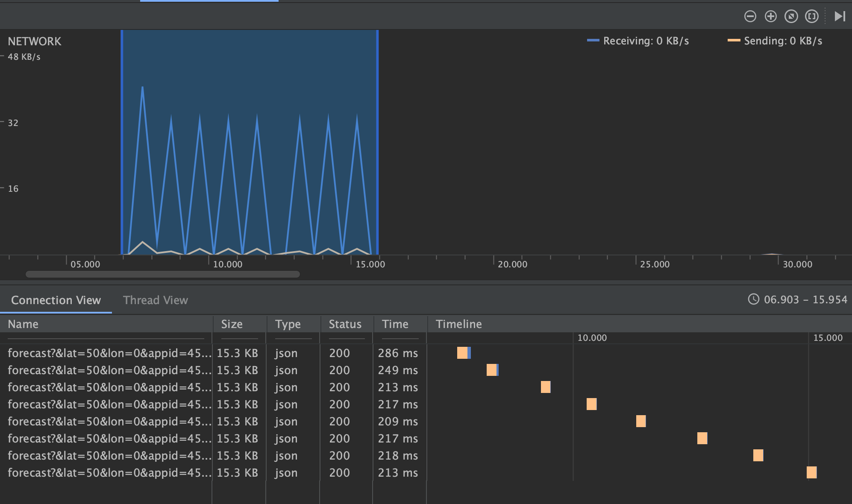Click the 48 KB/s axis label
The image size is (852, 504).
(24, 57)
